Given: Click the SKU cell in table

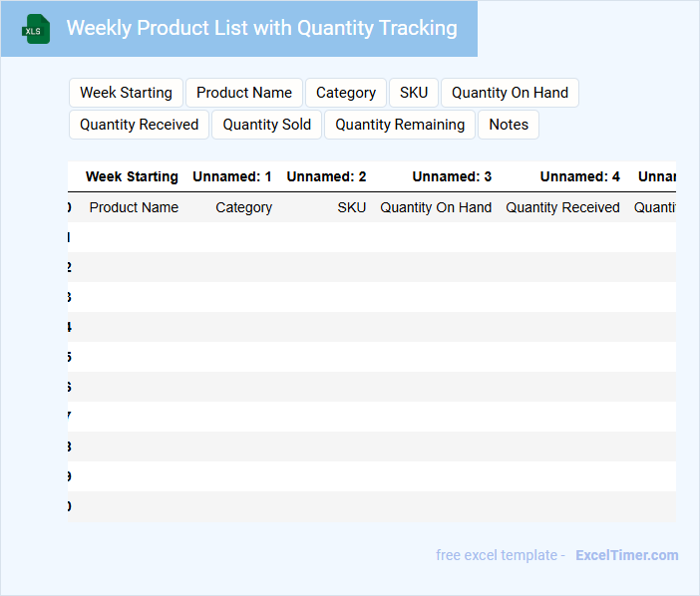Looking at the screenshot, I should coord(351,207).
